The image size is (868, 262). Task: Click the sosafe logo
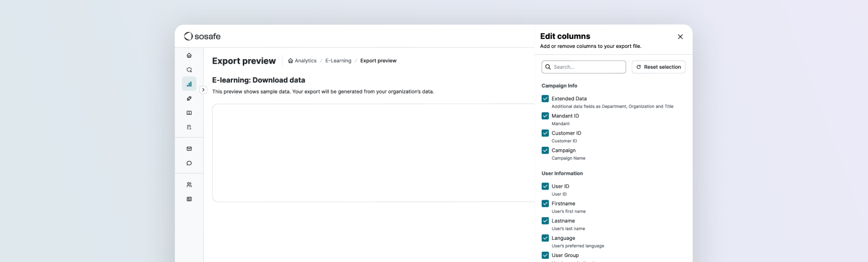202,37
